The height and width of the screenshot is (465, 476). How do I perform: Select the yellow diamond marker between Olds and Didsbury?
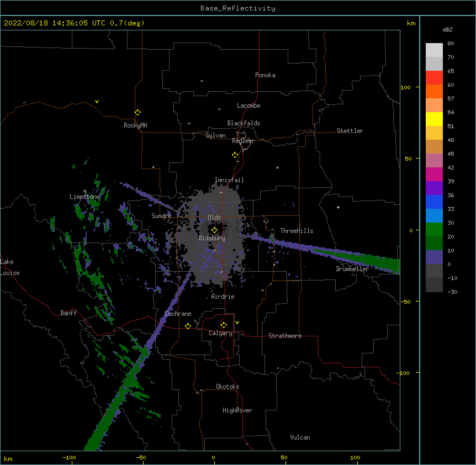214,230
